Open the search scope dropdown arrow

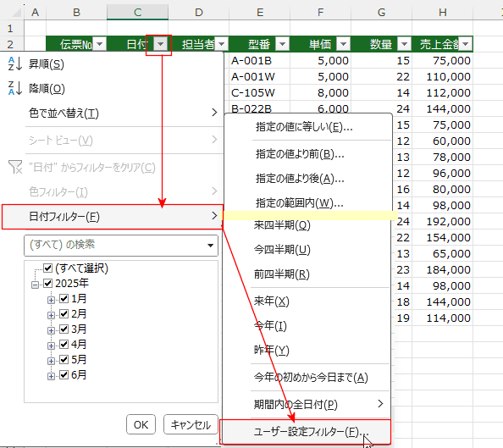[211, 246]
